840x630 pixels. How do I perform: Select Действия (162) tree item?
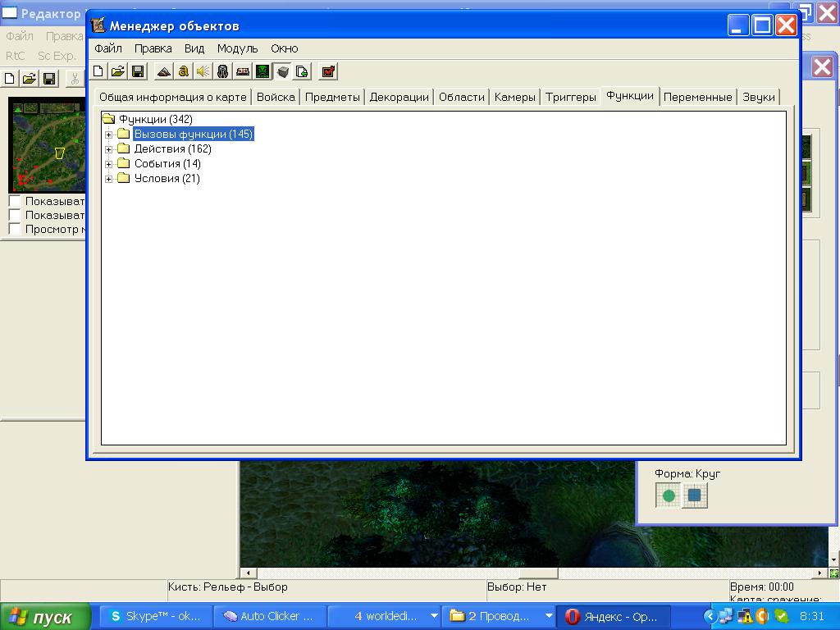coord(172,149)
